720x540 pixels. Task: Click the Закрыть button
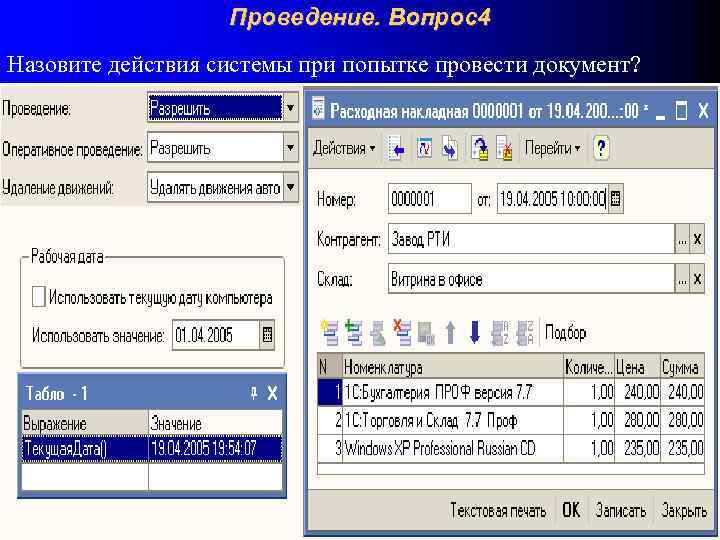[x=684, y=511]
